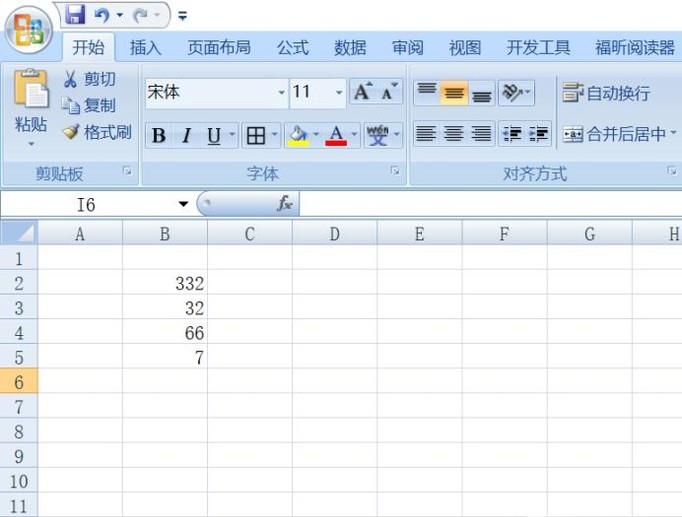
Task: Select column C header
Action: 250,234
